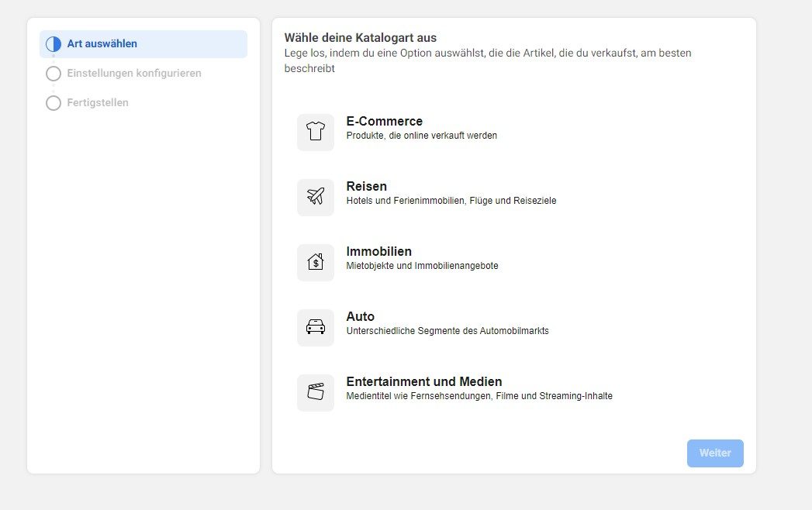Click the half-filled step circle for Art auswählen
Viewport: 812px width, 510px height.
[x=54, y=44]
